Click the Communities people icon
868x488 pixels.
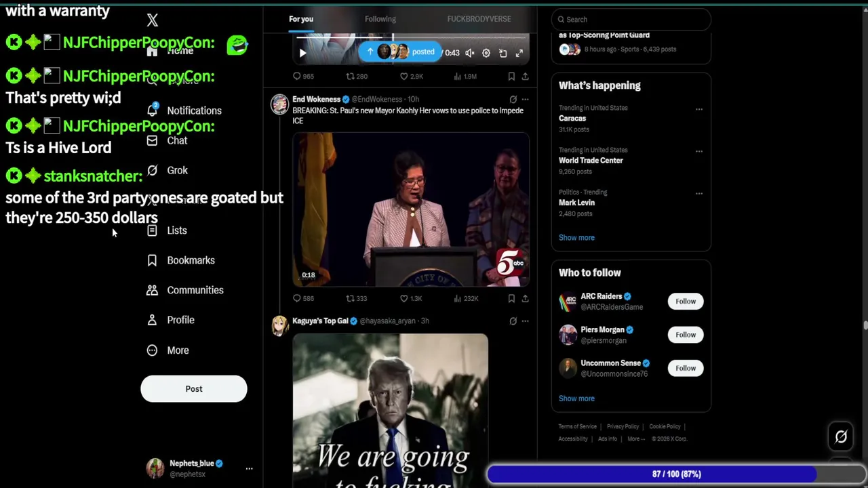point(153,290)
